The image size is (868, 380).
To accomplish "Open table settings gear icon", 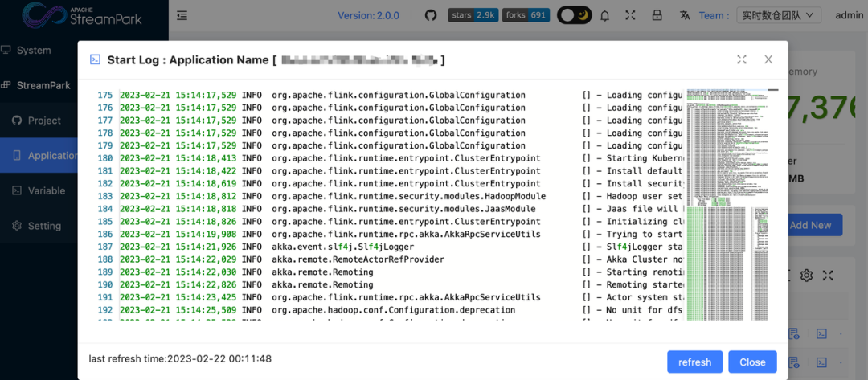I will tap(806, 276).
